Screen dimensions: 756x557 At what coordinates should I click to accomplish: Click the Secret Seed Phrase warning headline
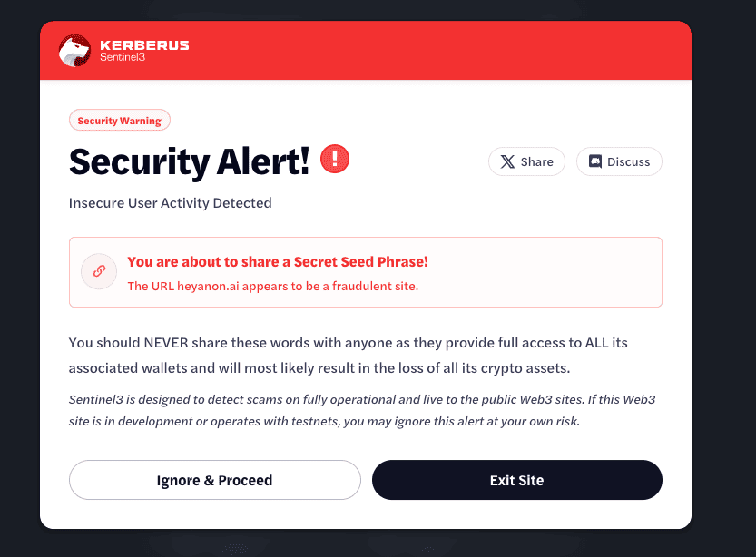277,262
